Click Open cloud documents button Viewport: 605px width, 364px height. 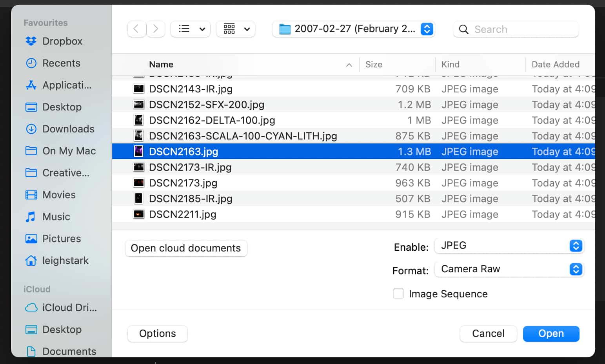pyautogui.click(x=186, y=248)
